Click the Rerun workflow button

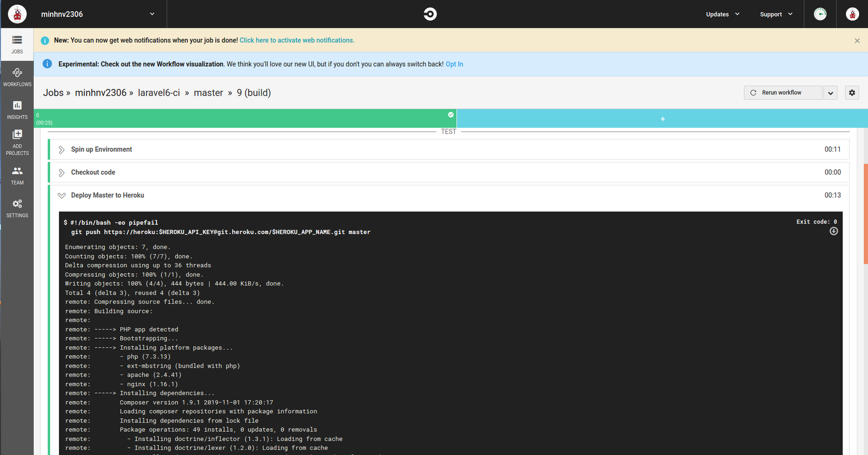[x=783, y=93]
